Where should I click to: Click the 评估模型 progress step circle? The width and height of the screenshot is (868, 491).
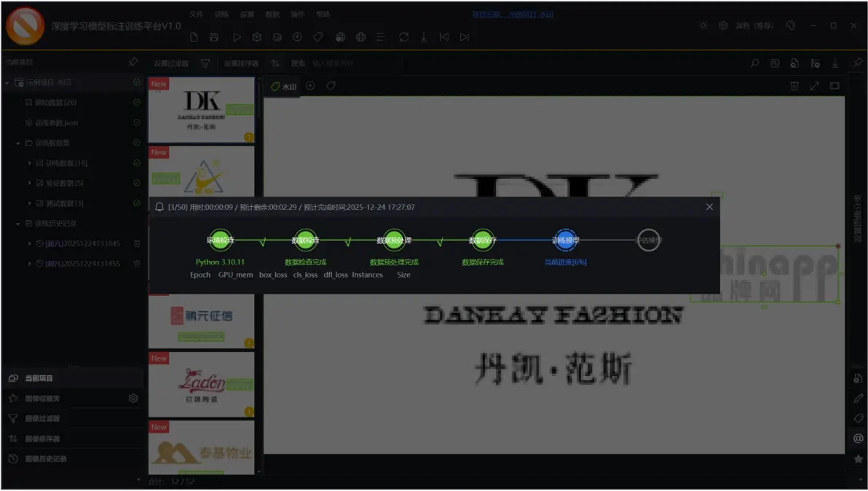648,240
